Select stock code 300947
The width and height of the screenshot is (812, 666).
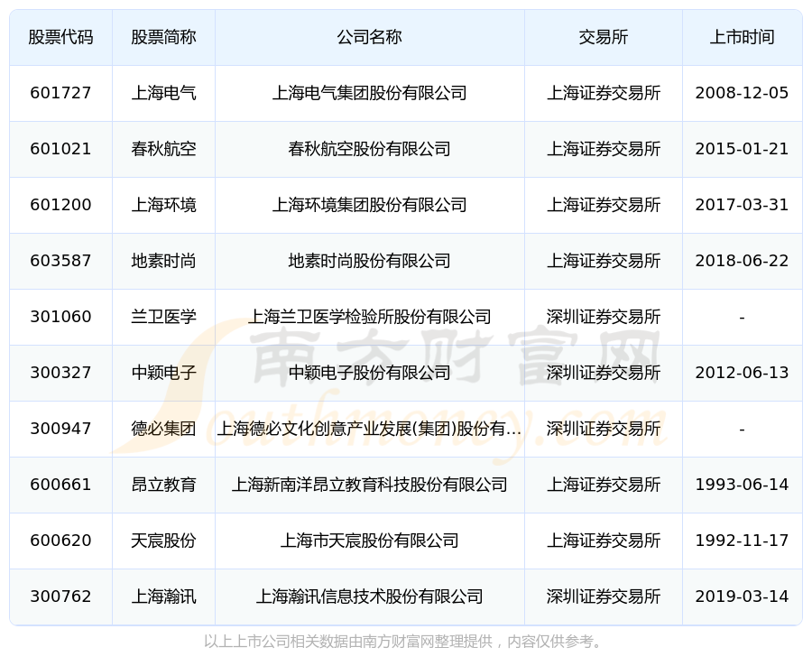pyautogui.click(x=60, y=429)
